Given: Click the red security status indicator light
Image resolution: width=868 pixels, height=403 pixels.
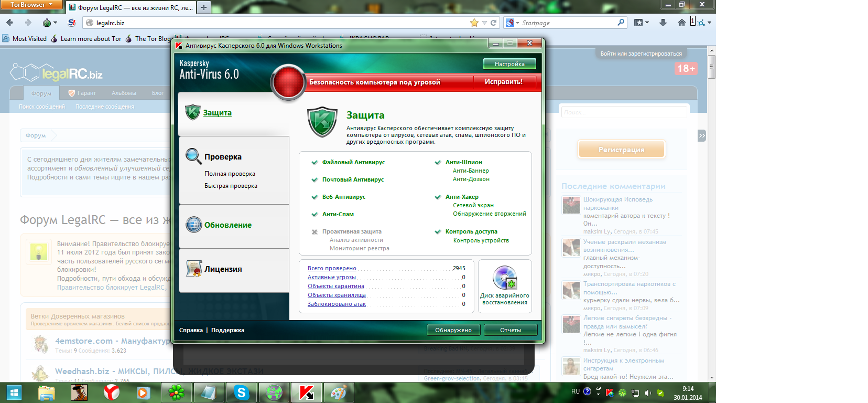Looking at the screenshot, I should point(288,82).
